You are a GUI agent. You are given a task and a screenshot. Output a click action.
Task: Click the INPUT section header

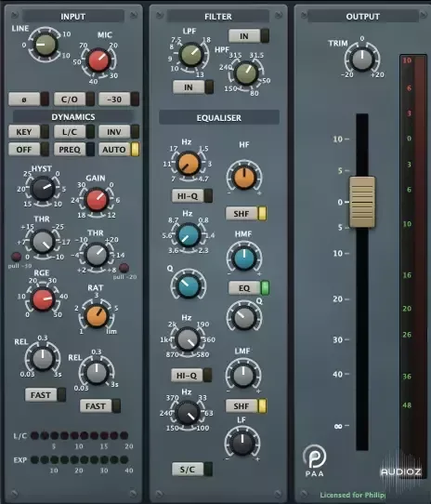click(72, 17)
